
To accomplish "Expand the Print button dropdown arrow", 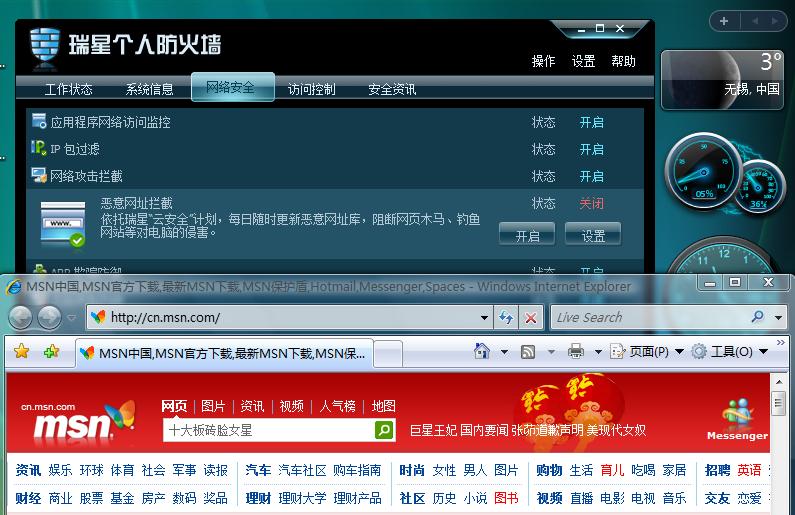I will [598, 351].
